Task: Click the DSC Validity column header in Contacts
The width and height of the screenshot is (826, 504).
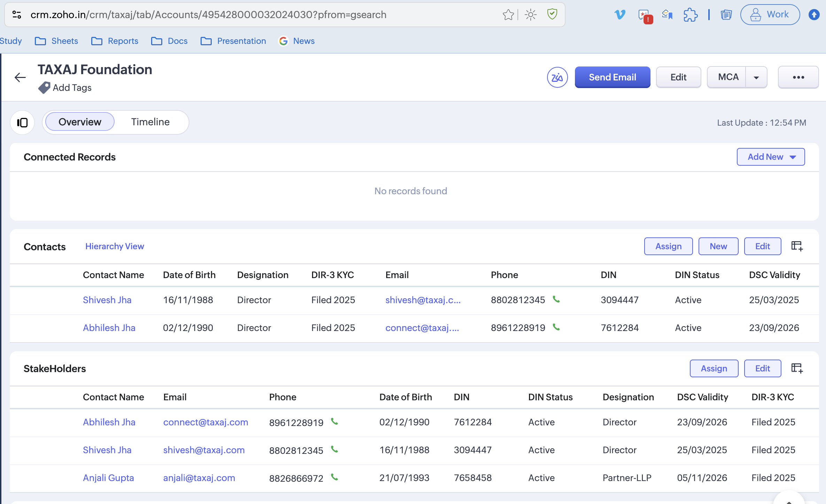Action: (x=775, y=275)
